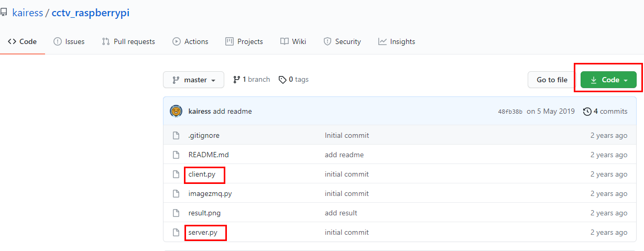Click the 'on 5 May 2019' commit date
The height and width of the screenshot is (251, 644).
[551, 111]
